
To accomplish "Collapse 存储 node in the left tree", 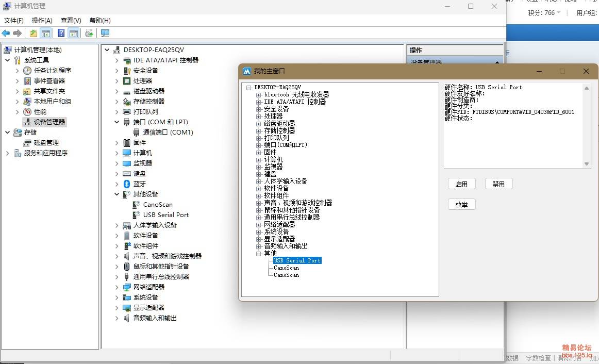I will coord(7,132).
